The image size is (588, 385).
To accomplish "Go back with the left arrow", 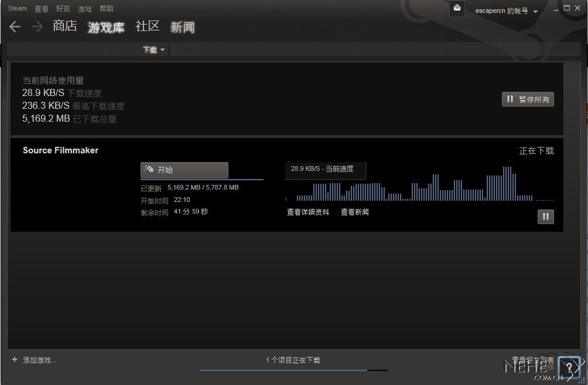I will 15,26.
